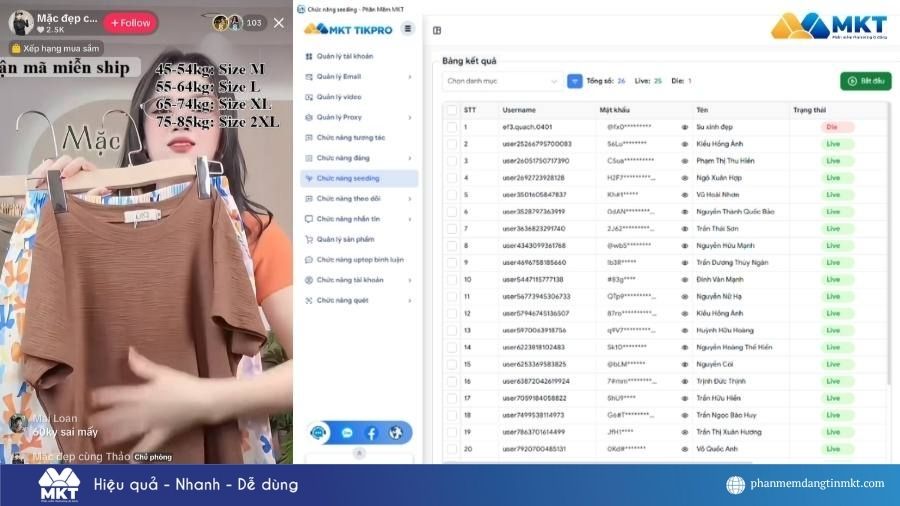Click the Quản lý tài khoản icon
Screen dimensions: 900x506
(x=309, y=56)
